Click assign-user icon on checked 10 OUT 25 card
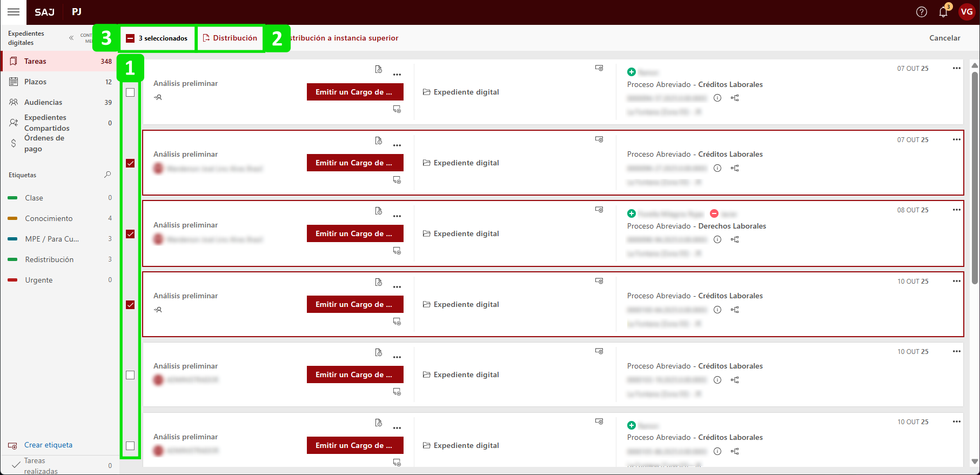This screenshot has height=475, width=980. pos(158,310)
